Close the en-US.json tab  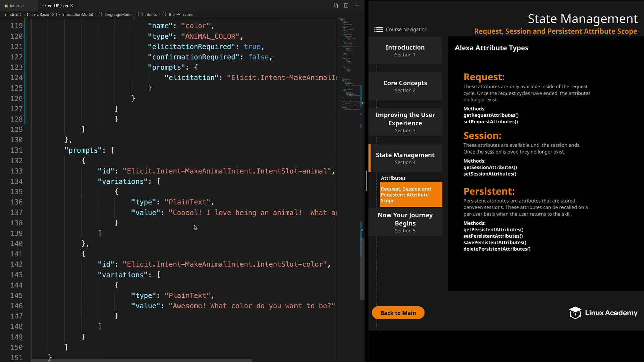pos(72,6)
